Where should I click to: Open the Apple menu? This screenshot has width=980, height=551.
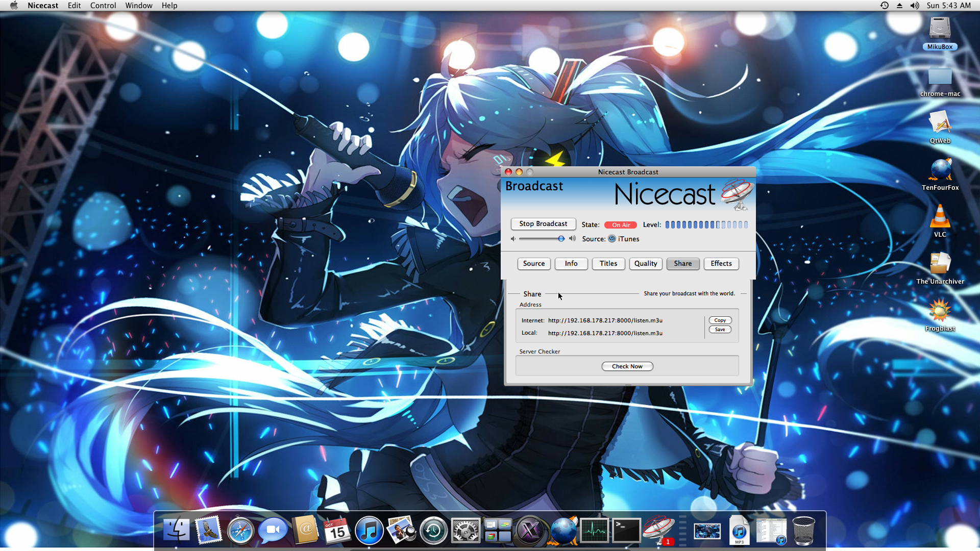click(x=14, y=6)
